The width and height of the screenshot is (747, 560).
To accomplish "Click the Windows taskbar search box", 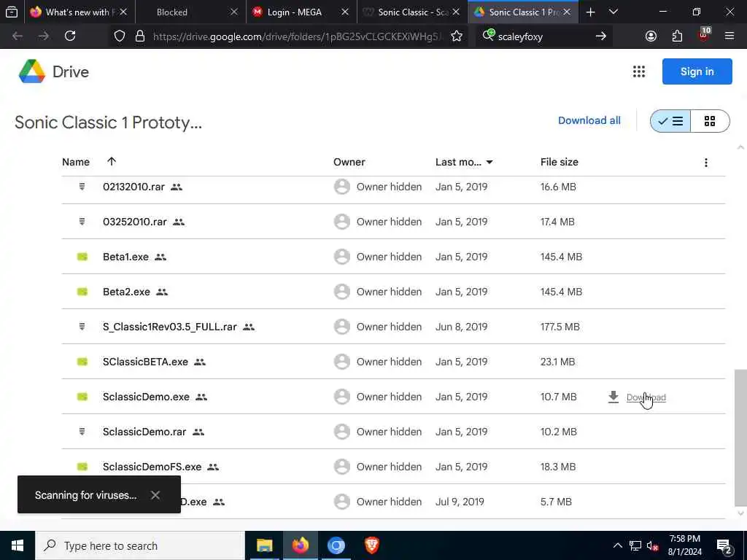I will point(139,545).
